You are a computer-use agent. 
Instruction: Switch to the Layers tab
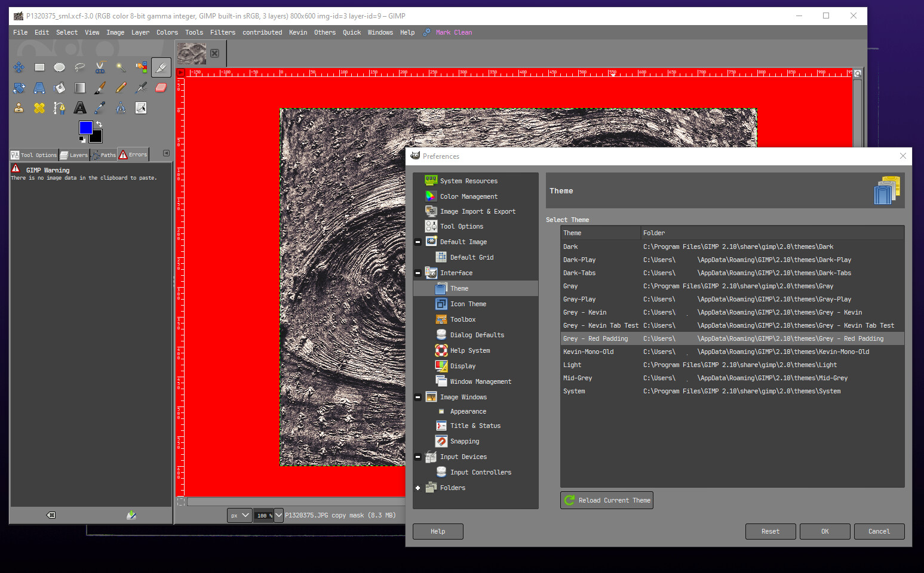(74, 155)
